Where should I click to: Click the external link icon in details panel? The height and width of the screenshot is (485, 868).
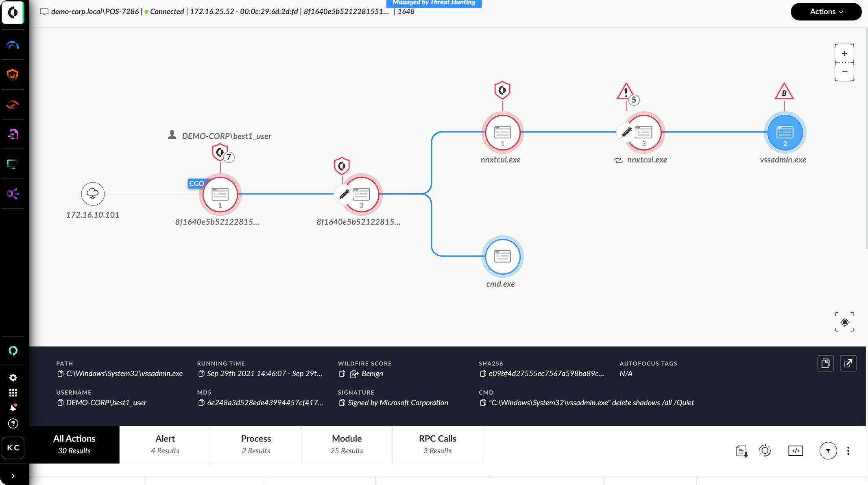coord(848,363)
